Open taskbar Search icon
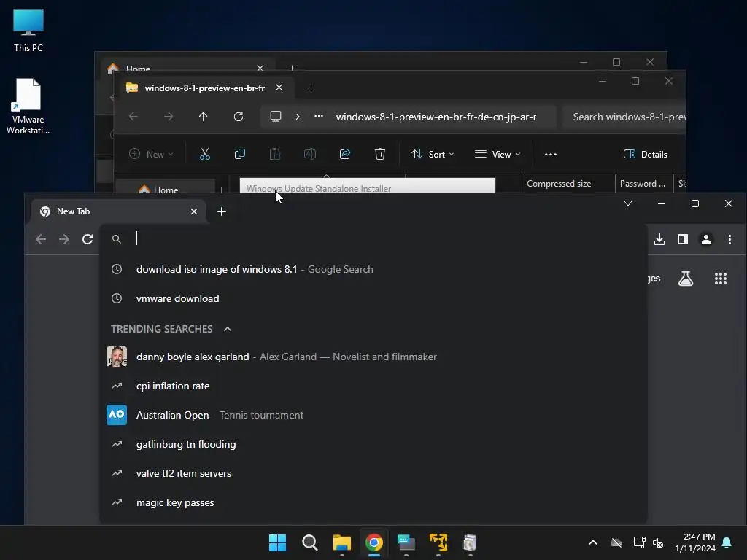747x560 pixels. pyautogui.click(x=309, y=542)
